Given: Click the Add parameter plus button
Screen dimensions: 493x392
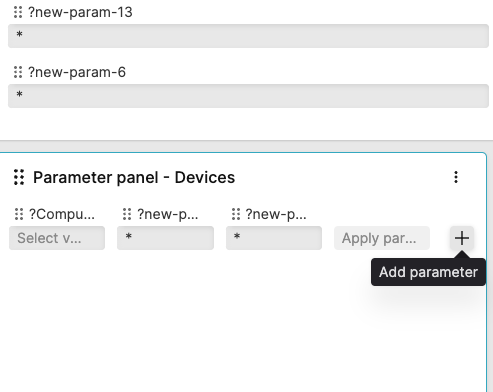Looking at the screenshot, I should pos(462,238).
